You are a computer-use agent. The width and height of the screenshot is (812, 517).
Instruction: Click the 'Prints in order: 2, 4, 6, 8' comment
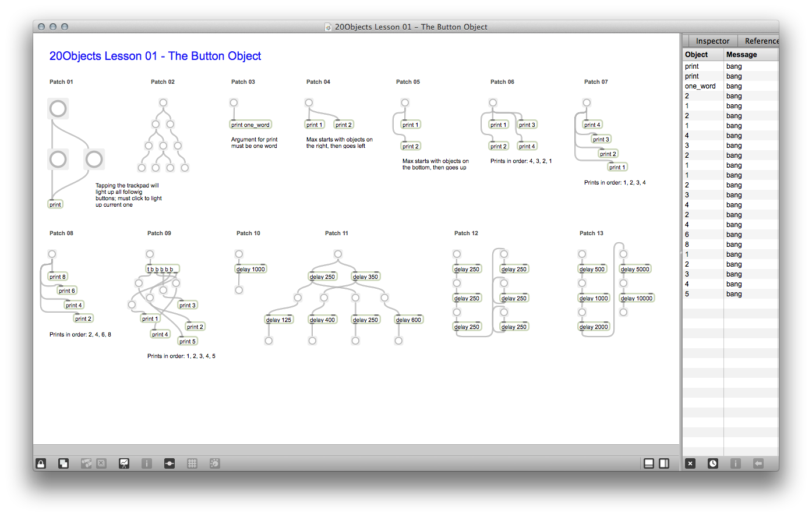click(80, 334)
